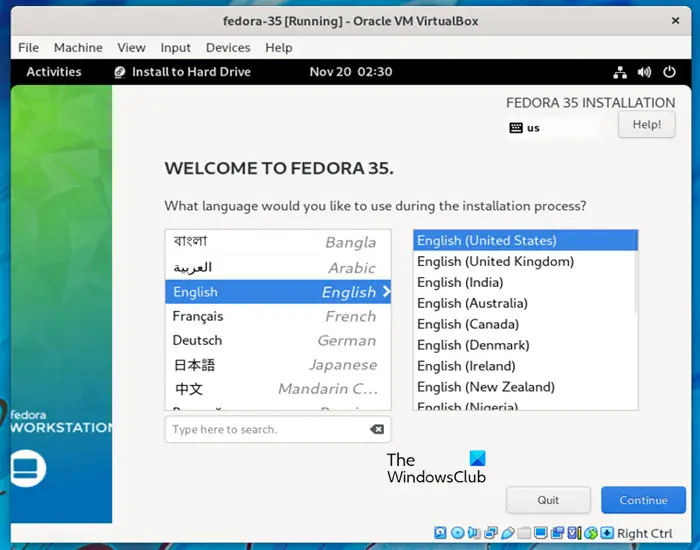Click the us keyboard layout indicator
The image size is (700, 550).
pyautogui.click(x=525, y=128)
